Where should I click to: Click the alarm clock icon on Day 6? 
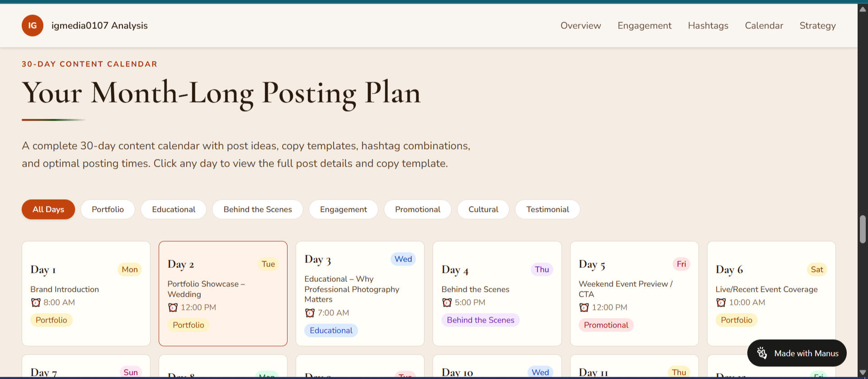[x=721, y=303]
